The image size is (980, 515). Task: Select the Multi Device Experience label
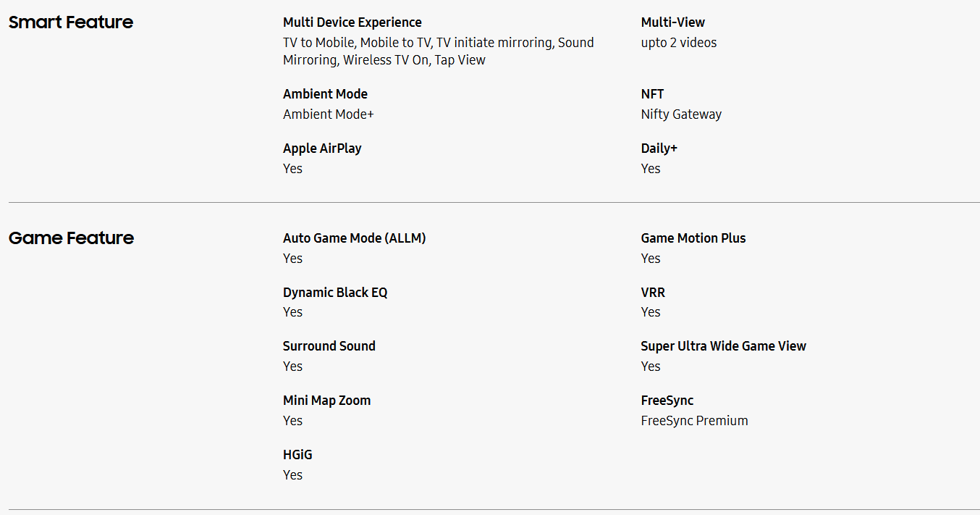[x=352, y=22]
